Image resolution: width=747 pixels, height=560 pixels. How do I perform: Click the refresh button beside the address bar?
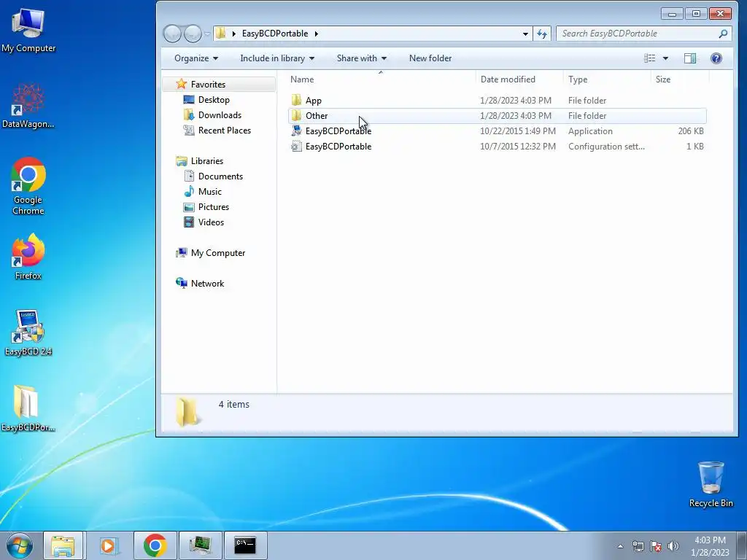(x=542, y=34)
